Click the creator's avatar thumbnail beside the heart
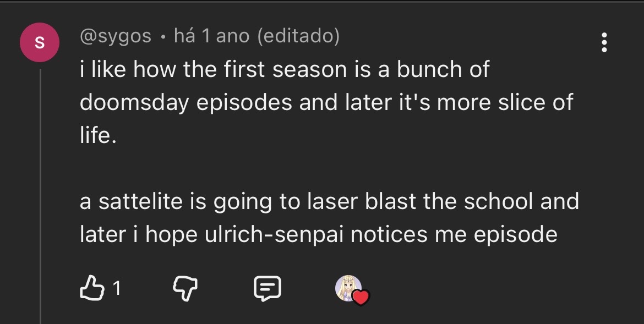This screenshot has width=644, height=324. pyautogui.click(x=347, y=286)
